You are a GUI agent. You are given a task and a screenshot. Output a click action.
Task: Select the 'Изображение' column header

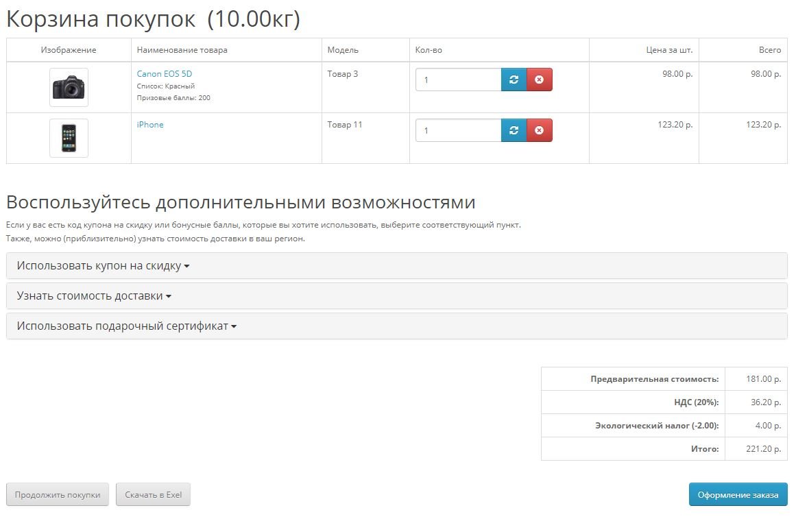[x=69, y=50]
